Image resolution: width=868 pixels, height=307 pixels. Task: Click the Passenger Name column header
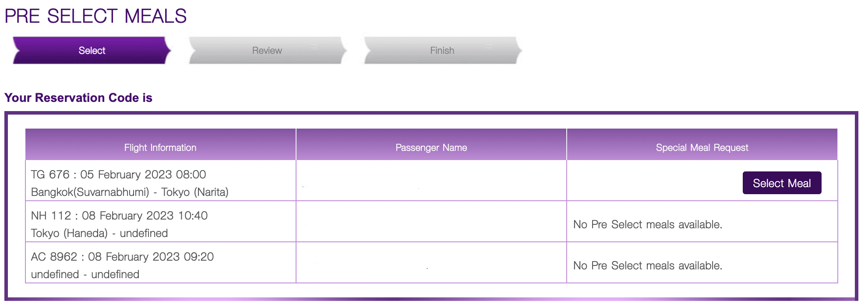(431, 147)
